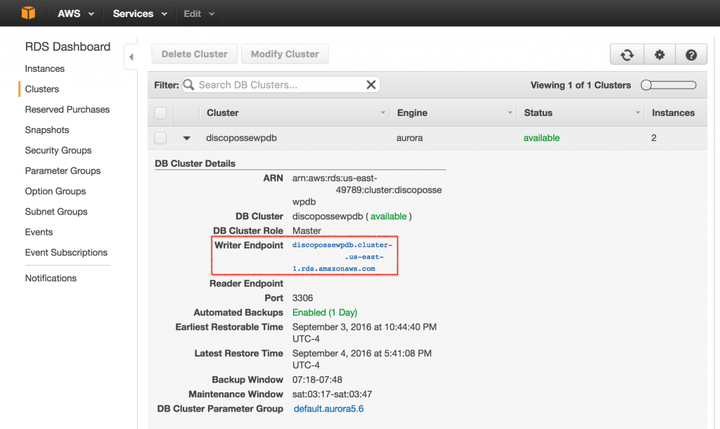Collapse the discopossewpdb row details triangle
The height and width of the screenshot is (429, 720).
186,138
